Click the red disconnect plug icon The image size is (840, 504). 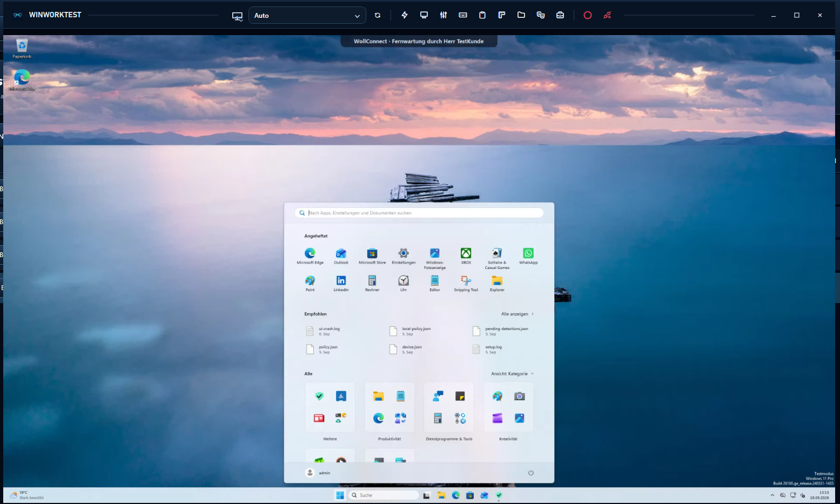click(607, 15)
